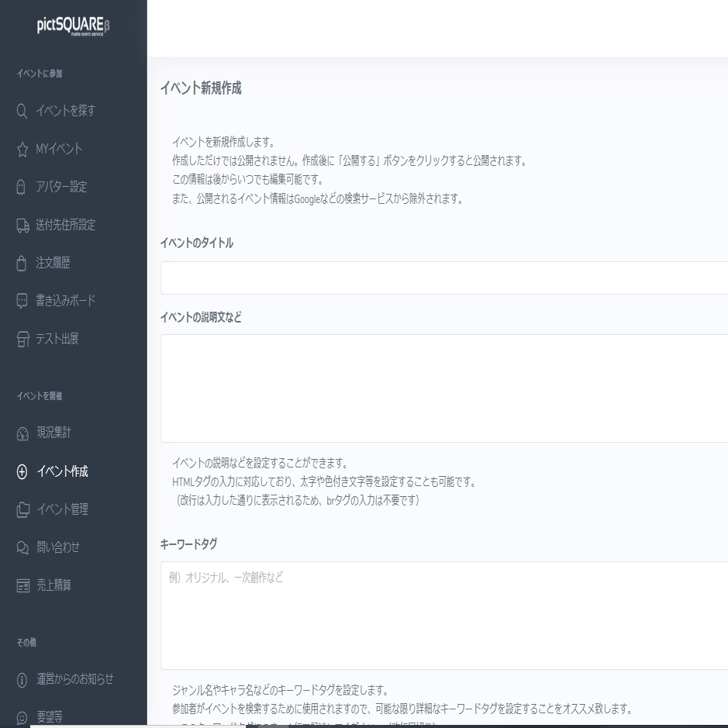The height and width of the screenshot is (728, 728).
Task: Click the dashboard icon beside 現況集計
Action: point(22,433)
